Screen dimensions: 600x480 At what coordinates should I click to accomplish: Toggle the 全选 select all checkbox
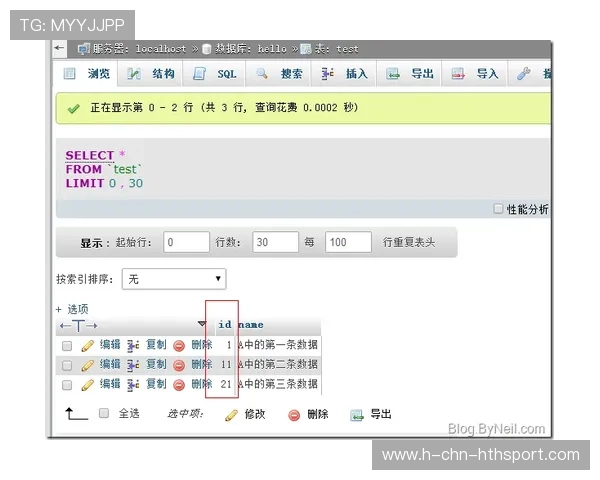pos(104,413)
